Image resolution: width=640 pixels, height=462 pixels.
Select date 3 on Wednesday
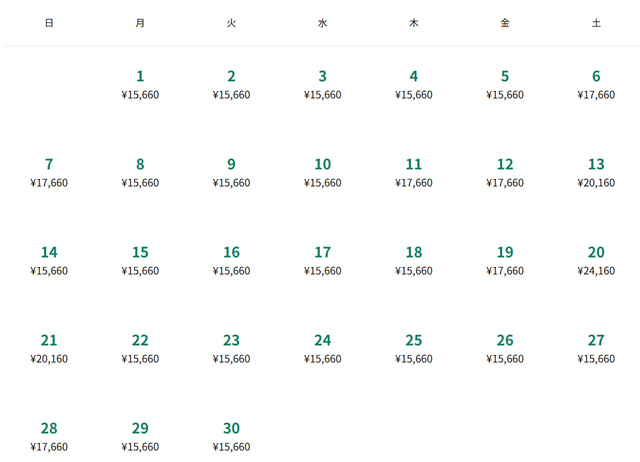coord(322,84)
